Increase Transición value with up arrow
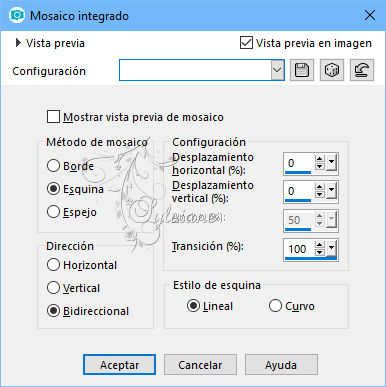Screen dimensions: 386x387 (x=319, y=245)
